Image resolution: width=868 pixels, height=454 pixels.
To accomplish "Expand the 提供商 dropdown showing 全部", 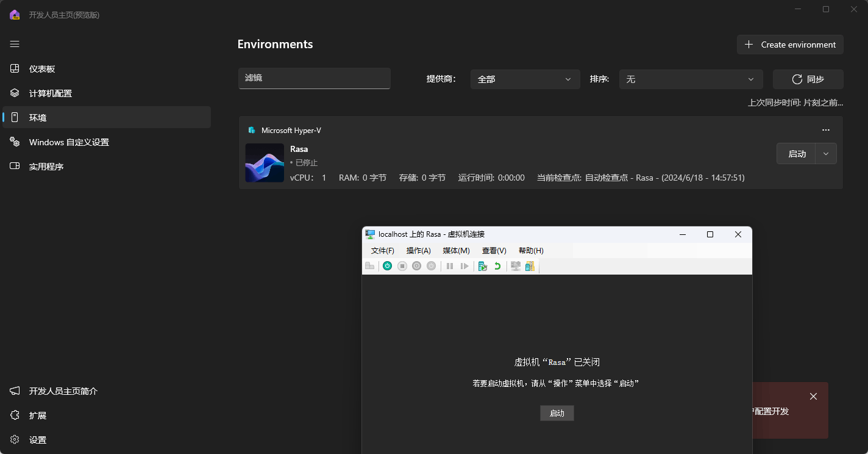I will point(525,79).
